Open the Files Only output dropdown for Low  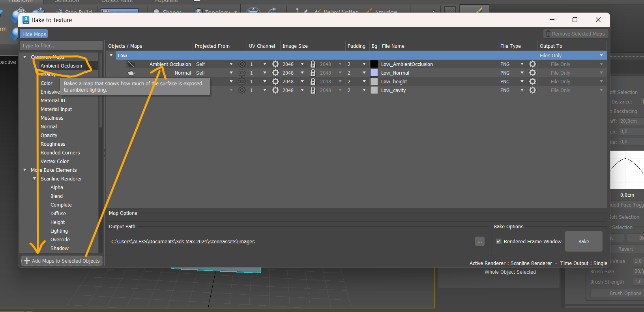[601, 56]
